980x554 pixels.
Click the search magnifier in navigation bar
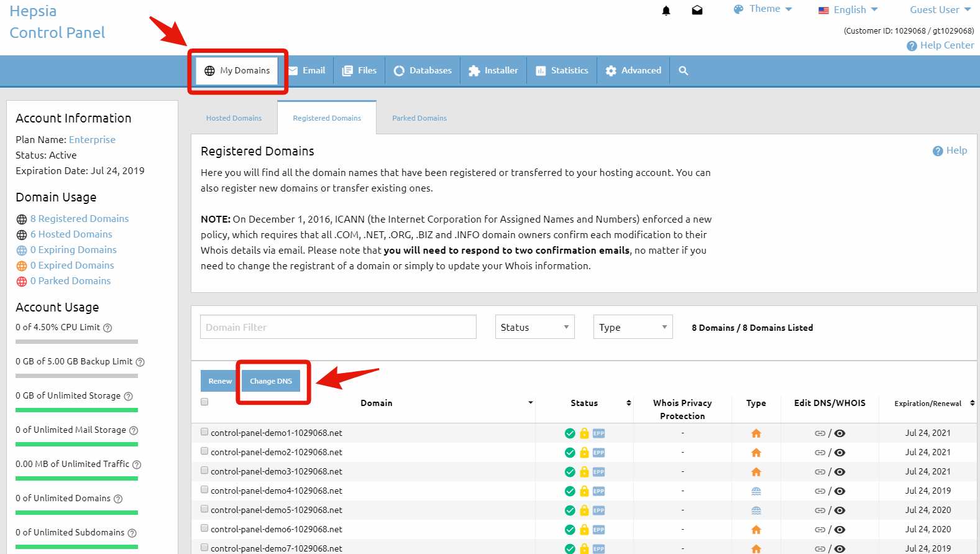684,71
